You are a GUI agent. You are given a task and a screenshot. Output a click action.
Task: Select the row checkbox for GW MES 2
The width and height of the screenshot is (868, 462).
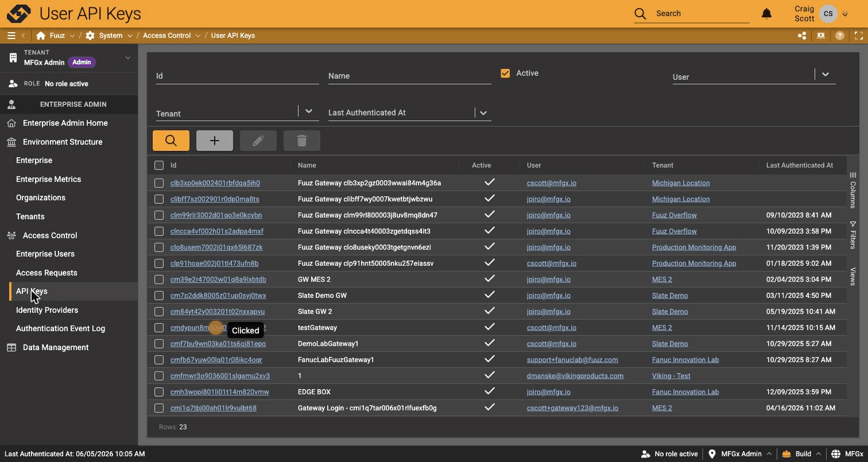(159, 279)
